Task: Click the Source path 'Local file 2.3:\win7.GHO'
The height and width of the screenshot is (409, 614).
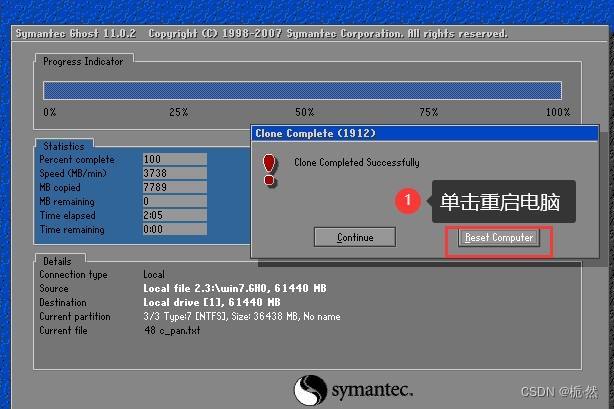Action: [x=205, y=288]
